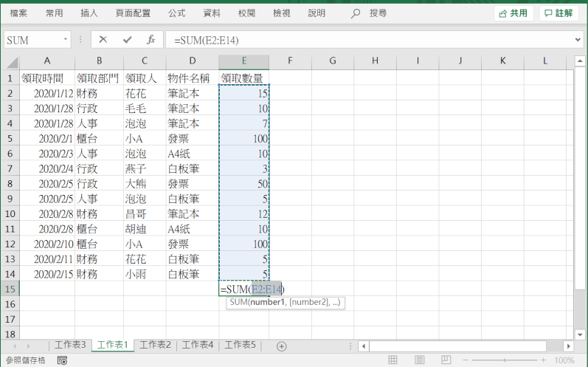The height and width of the screenshot is (367, 588).
Task: Click the 共用 share button
Action: click(513, 13)
